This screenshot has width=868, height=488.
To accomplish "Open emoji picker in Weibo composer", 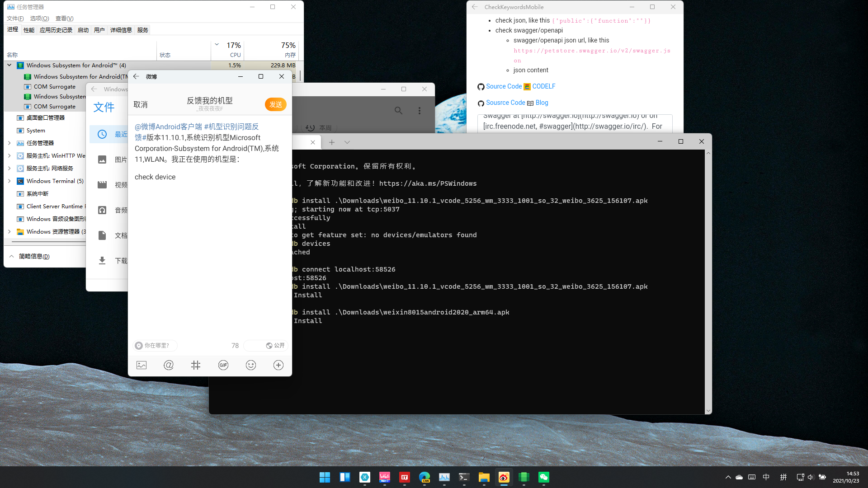I will pos(251,365).
